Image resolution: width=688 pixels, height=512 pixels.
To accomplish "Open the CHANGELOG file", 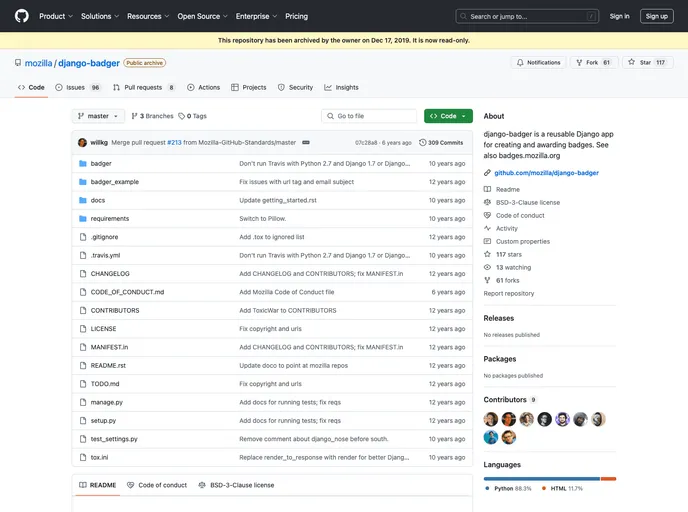I will (x=110, y=274).
